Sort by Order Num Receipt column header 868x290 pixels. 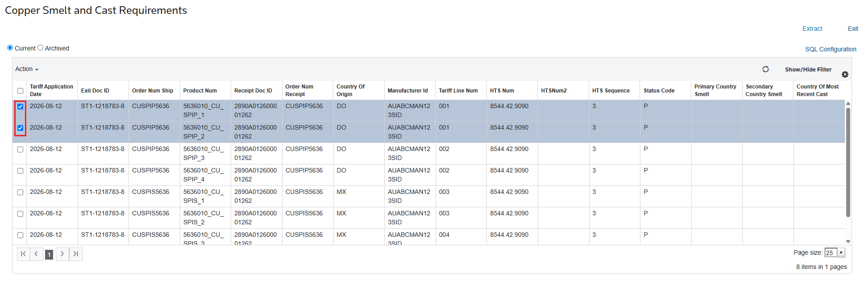point(308,90)
